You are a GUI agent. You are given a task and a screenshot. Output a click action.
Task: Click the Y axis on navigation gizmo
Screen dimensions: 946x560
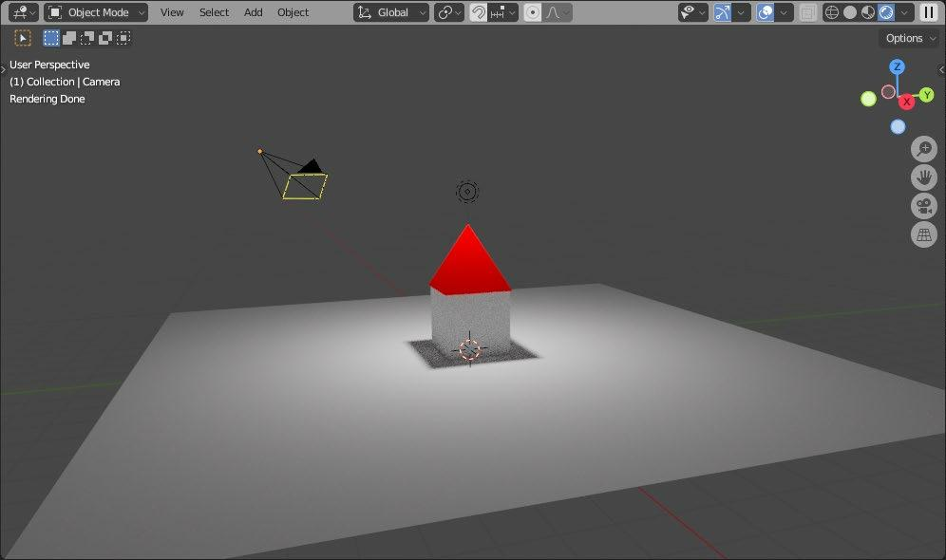[x=927, y=95]
